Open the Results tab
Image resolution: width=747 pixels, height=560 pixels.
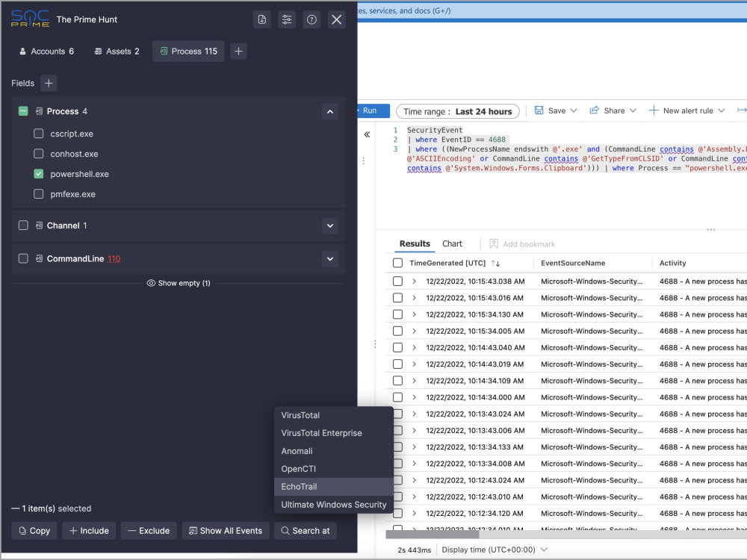click(415, 244)
